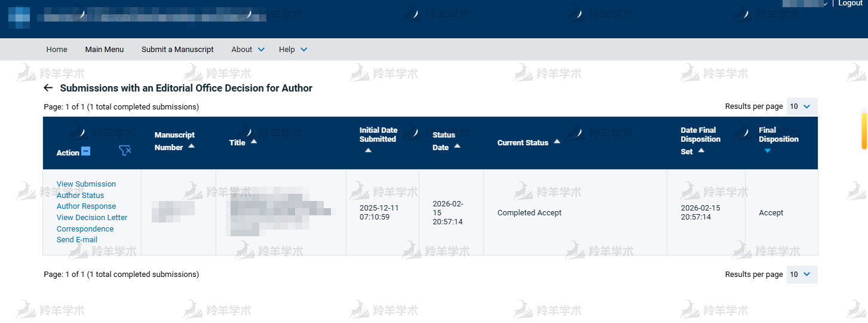
Task: Go to Main Menu
Action: tap(105, 50)
